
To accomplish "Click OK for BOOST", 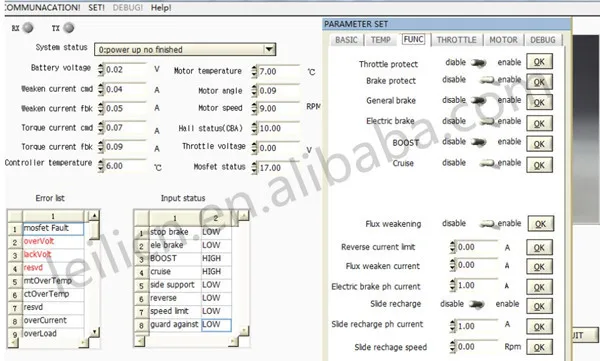I will click(539, 144).
